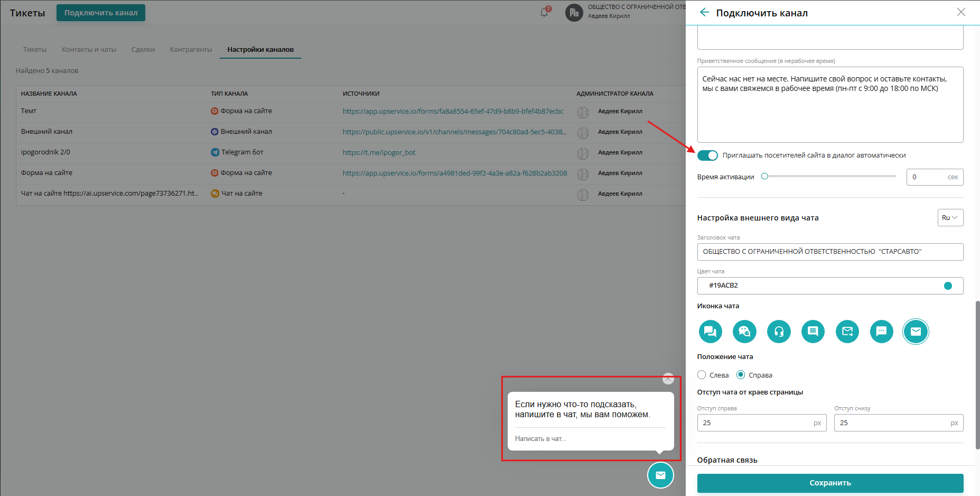Click the chat color swatch circle

click(948, 286)
